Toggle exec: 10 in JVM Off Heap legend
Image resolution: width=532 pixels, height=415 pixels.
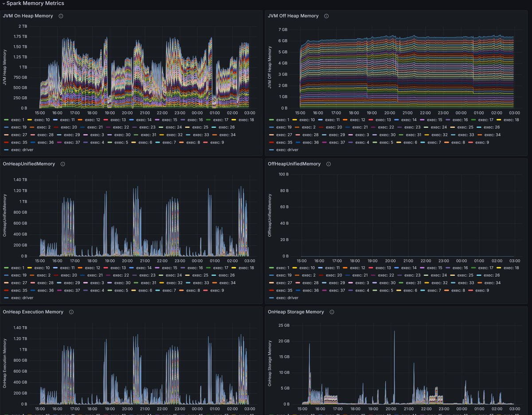[x=307, y=120]
